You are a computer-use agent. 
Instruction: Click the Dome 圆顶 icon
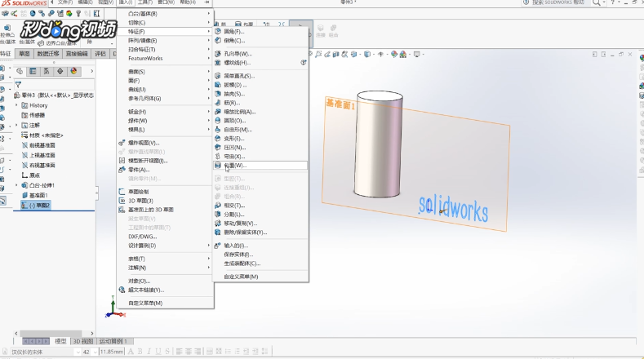click(x=218, y=121)
